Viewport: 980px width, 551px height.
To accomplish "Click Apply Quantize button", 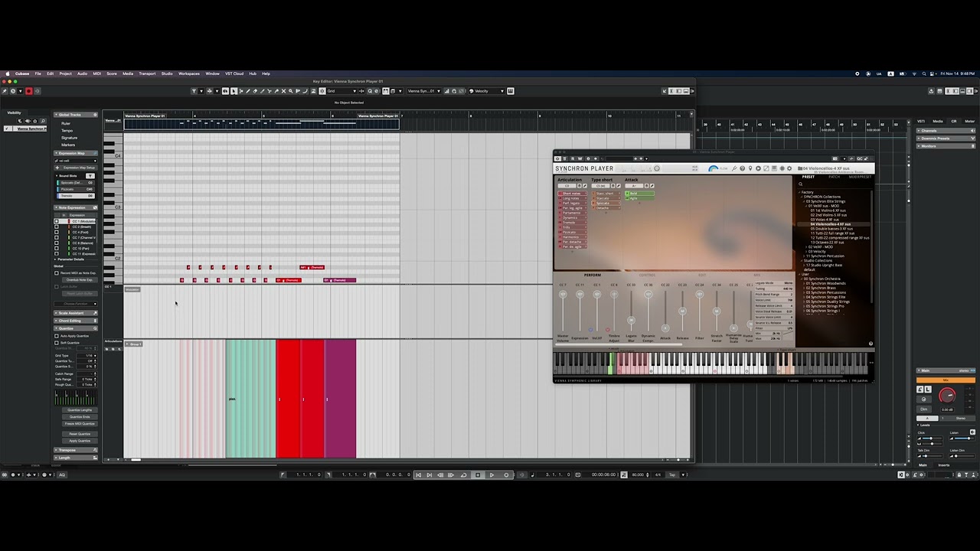I will click(80, 441).
